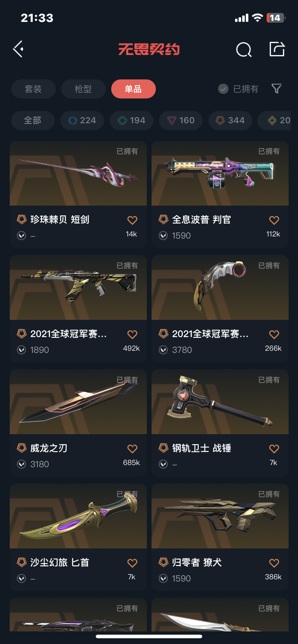Tap heart icon on 钢轨卫士 战锤

click(x=274, y=448)
